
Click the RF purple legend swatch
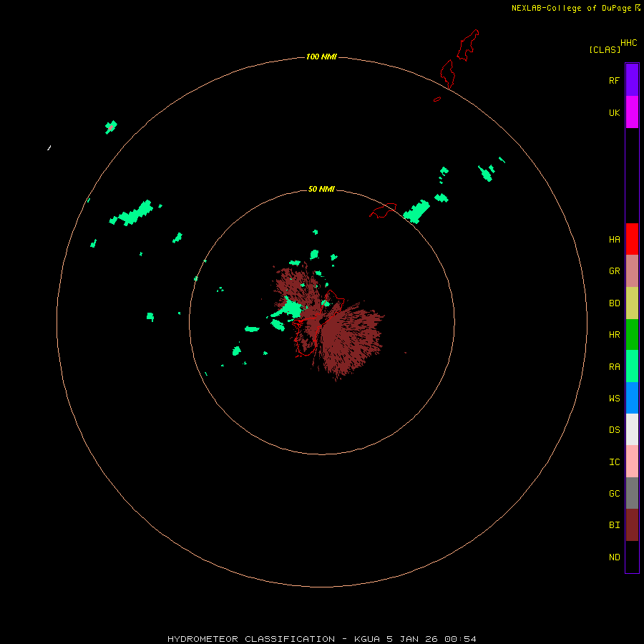click(632, 80)
